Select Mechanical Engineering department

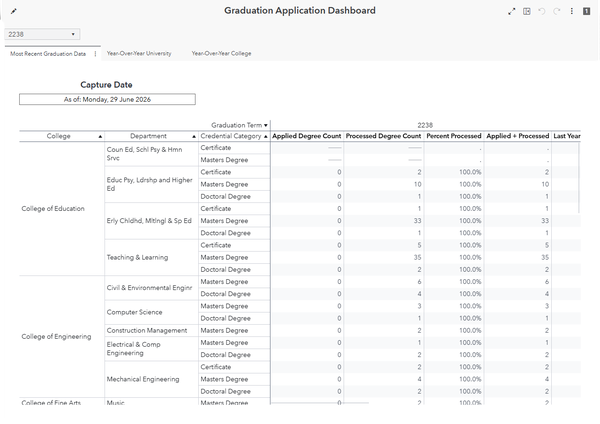143,379
